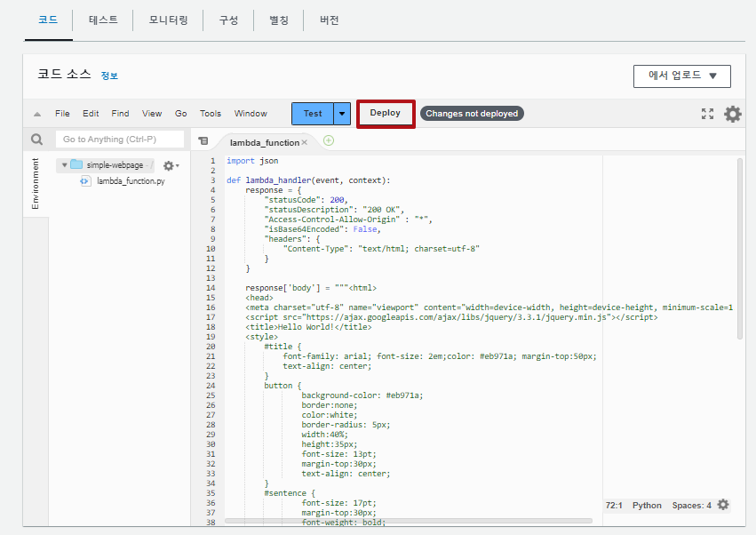756x535 pixels.
Task: Click the Go to Anything search field
Action: coord(120,140)
